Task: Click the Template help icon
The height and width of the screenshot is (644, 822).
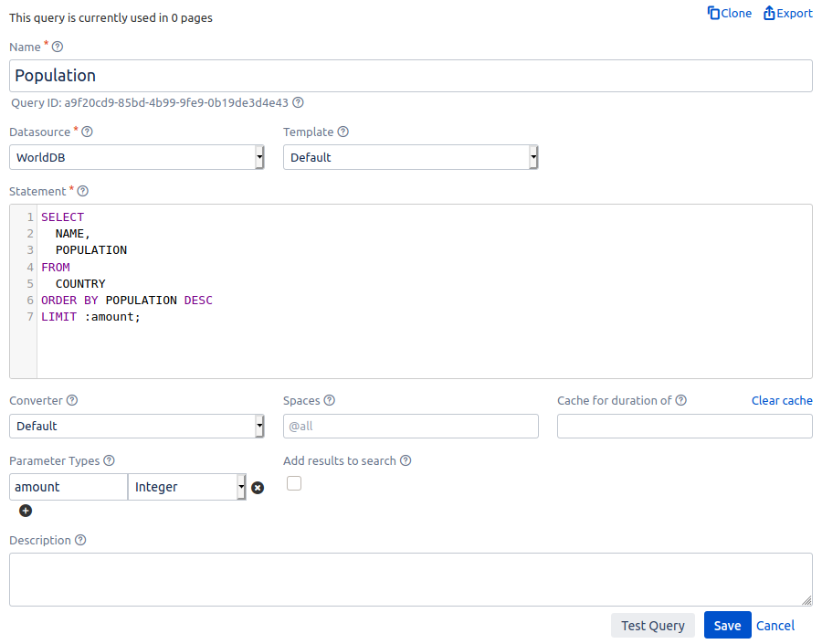Action: (343, 132)
